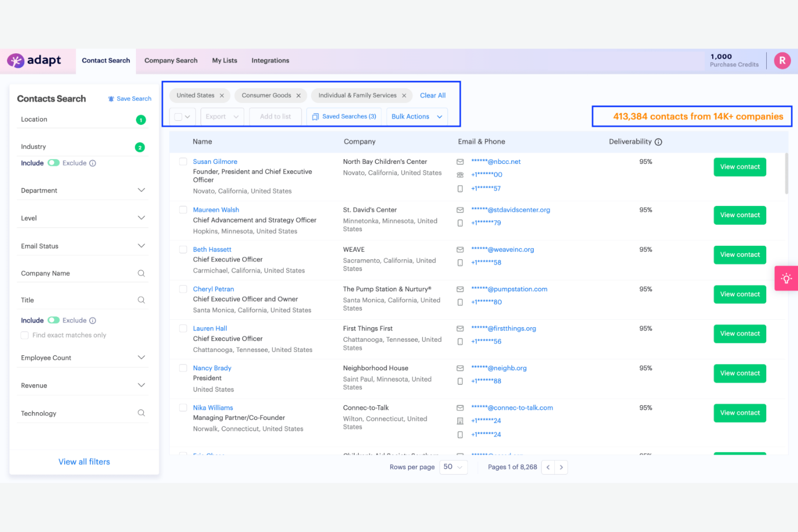The height and width of the screenshot is (532, 798).
Task: Open the Deliverability info tooltip icon
Action: 658,141
